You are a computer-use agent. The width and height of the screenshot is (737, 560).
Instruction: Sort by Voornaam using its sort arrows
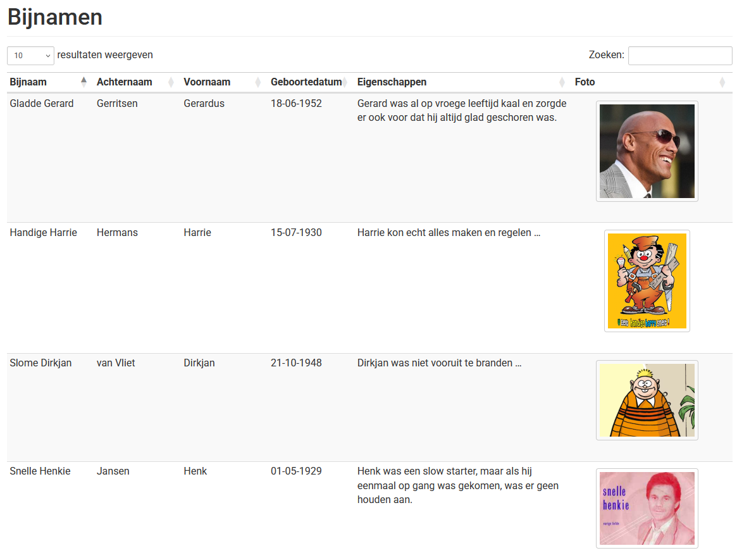[257, 82]
